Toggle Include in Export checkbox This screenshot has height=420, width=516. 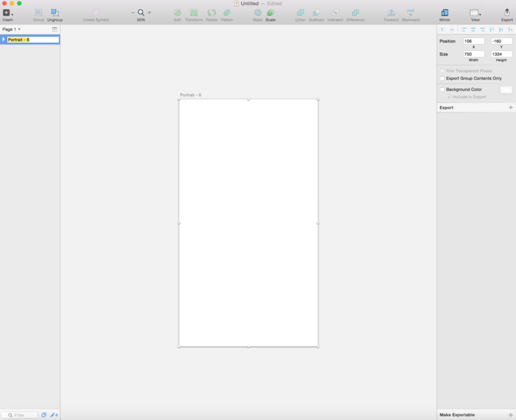(449, 97)
